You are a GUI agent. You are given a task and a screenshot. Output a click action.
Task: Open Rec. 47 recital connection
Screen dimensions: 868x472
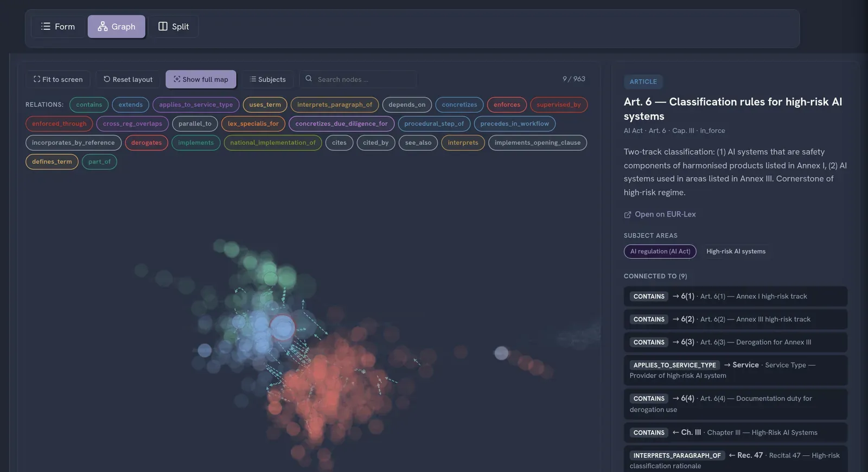click(736, 460)
